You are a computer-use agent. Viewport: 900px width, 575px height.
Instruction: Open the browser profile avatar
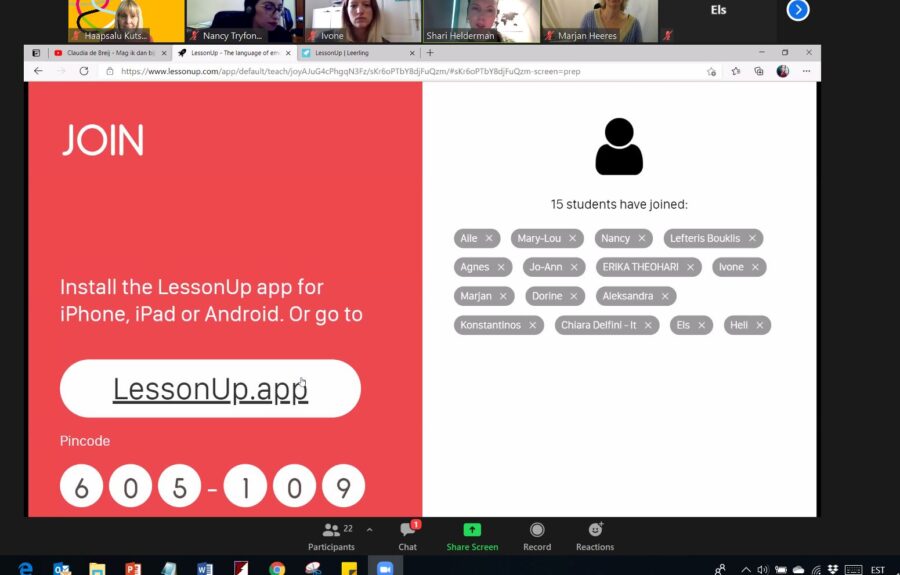[x=782, y=71]
